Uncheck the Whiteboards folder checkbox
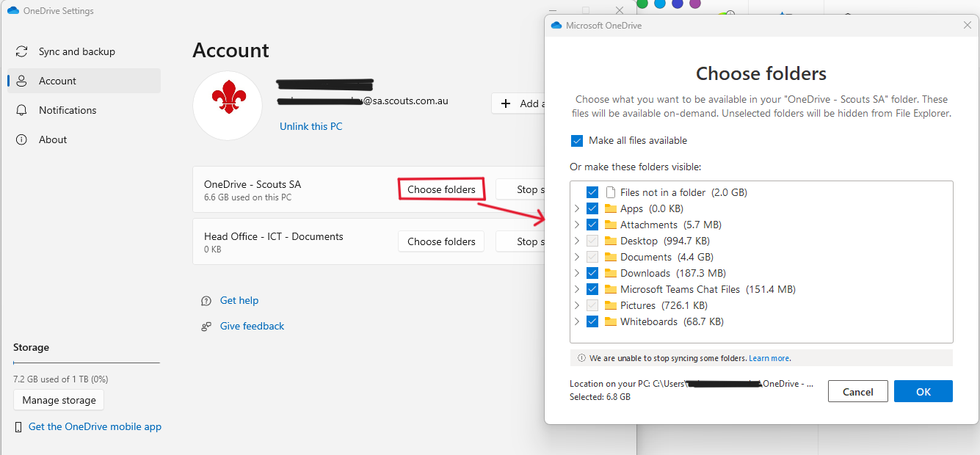 pos(592,321)
